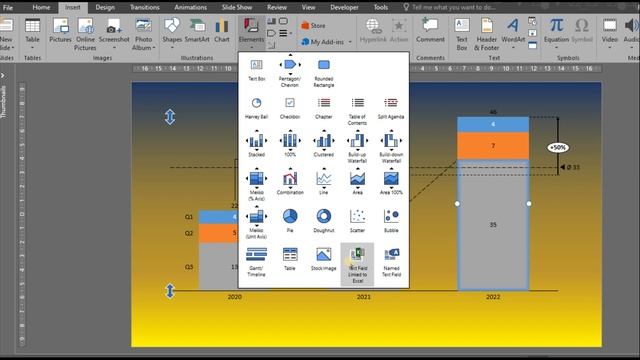Select the Split Agenda element
The width and height of the screenshot is (640, 360).
coord(391,108)
